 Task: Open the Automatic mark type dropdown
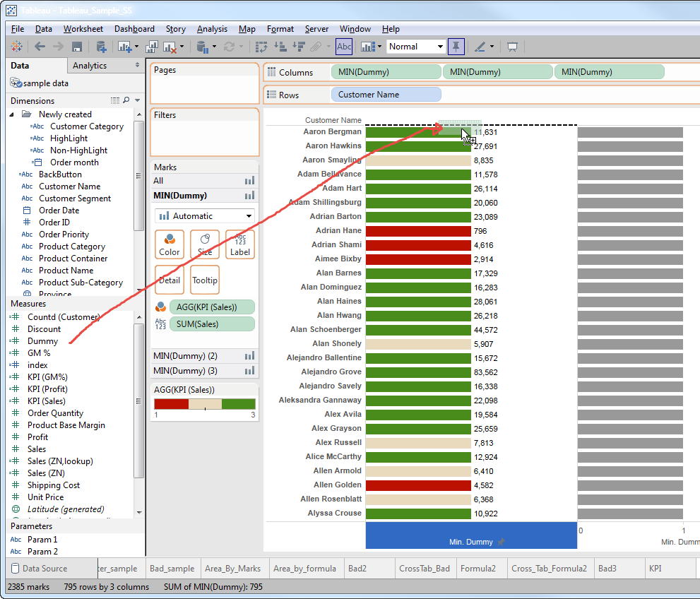point(205,216)
